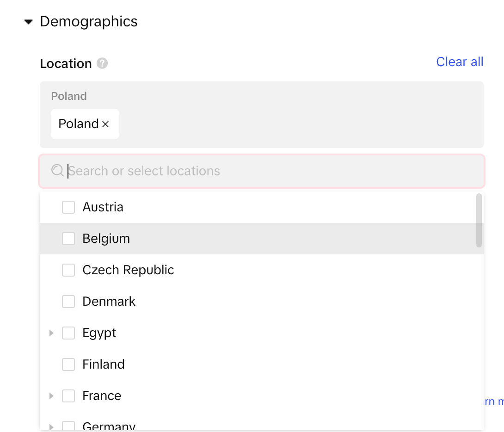
Task: Choose the Finland list item label
Action: tap(104, 364)
